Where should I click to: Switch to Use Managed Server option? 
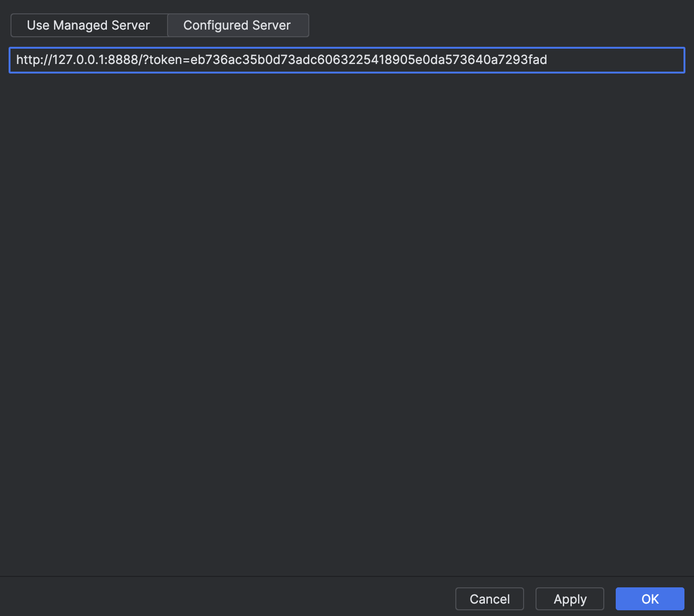click(x=89, y=25)
